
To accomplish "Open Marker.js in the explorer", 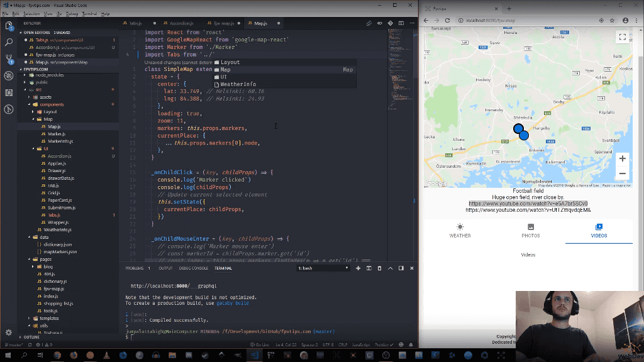I will [57, 134].
